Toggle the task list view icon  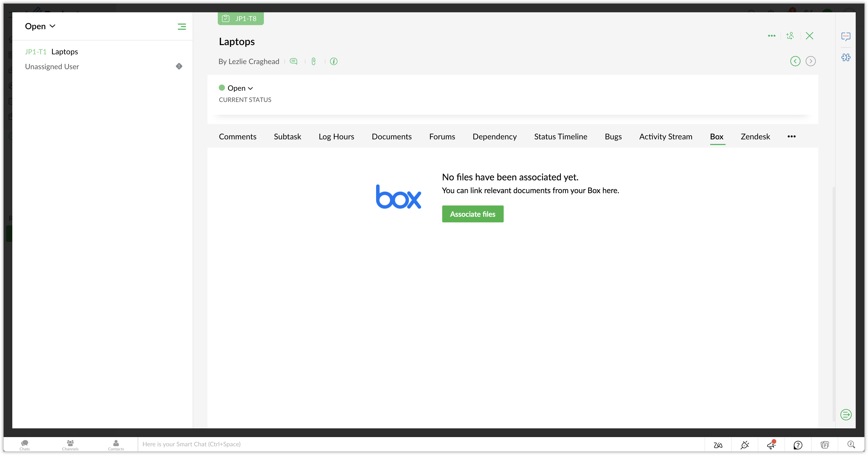[182, 27]
